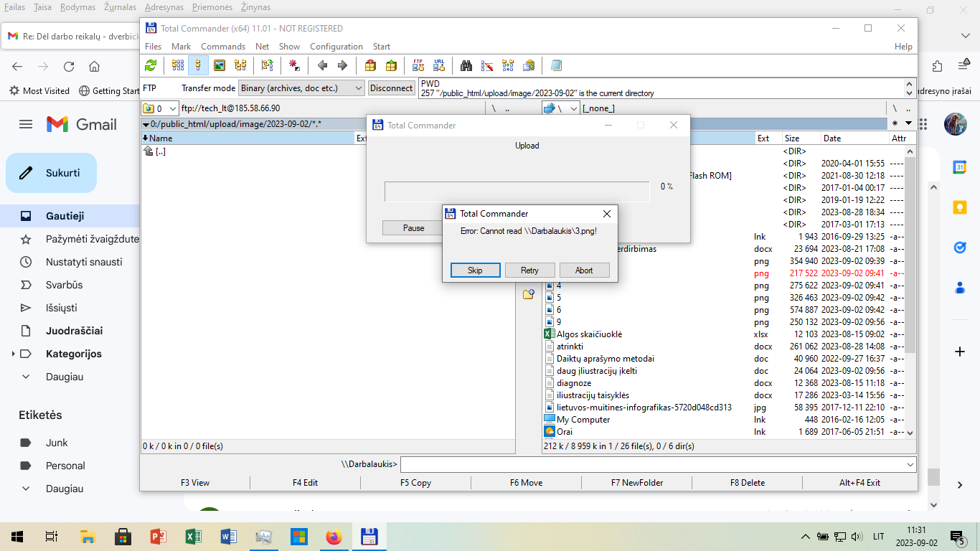Switch to Brief file list view icon
This screenshot has height=551, width=980.
tap(177, 65)
